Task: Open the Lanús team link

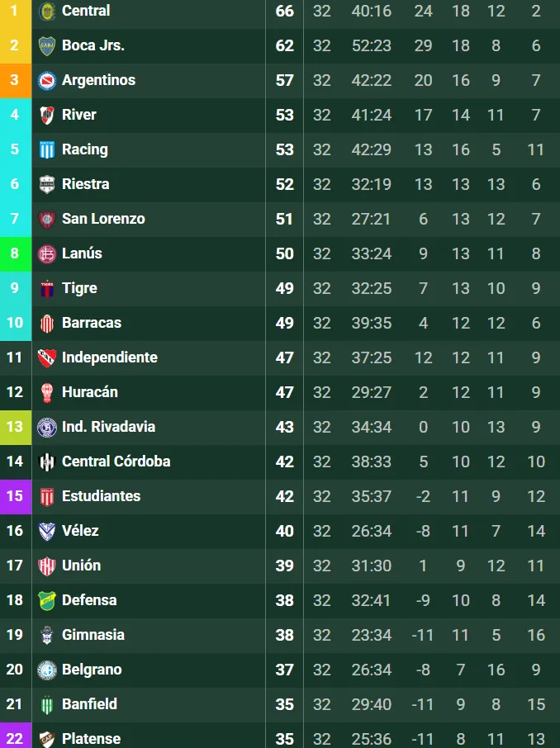Action: (82, 253)
